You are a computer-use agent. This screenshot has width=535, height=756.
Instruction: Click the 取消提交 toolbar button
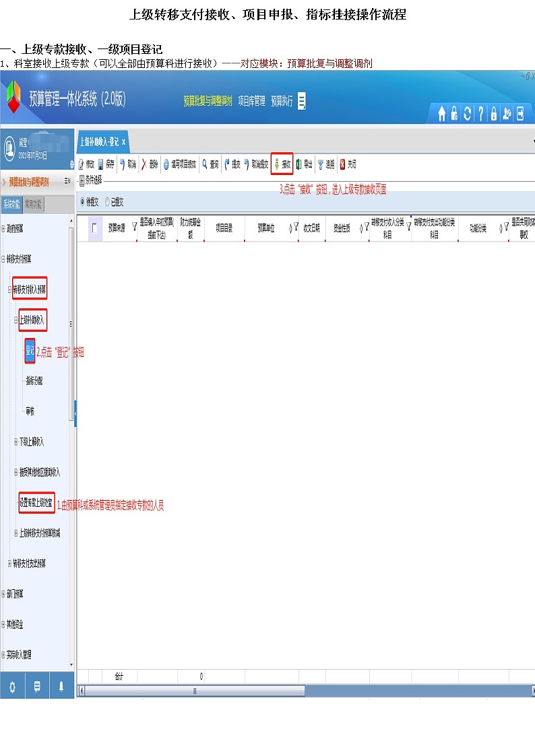255,164
